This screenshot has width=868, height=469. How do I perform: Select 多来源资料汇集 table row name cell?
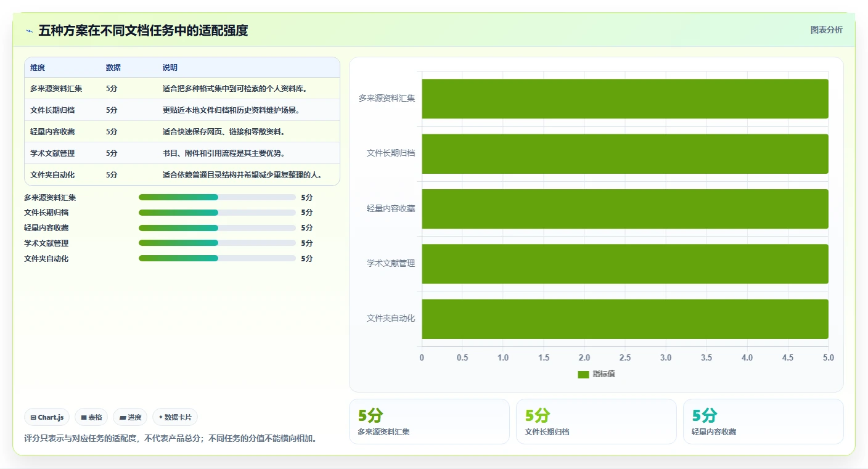point(56,89)
